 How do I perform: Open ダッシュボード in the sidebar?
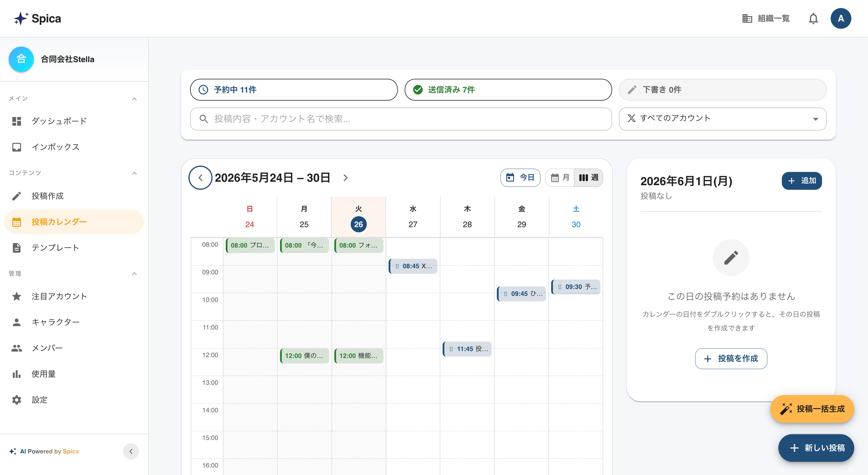click(74, 121)
